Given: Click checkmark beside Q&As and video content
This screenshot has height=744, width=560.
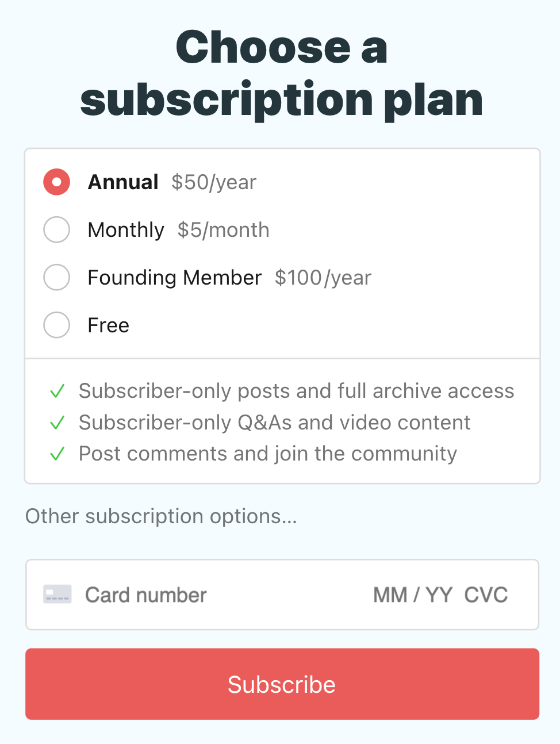Looking at the screenshot, I should pyautogui.click(x=57, y=423).
